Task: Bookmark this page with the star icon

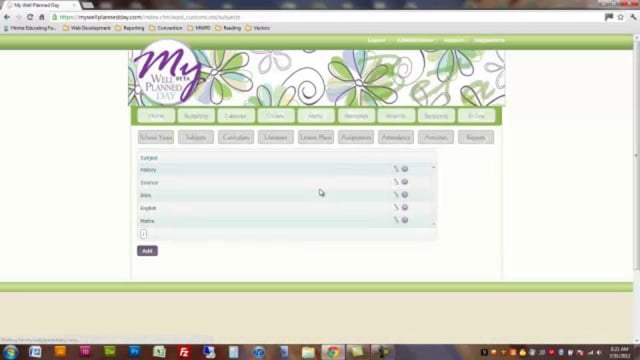Action: [620, 17]
